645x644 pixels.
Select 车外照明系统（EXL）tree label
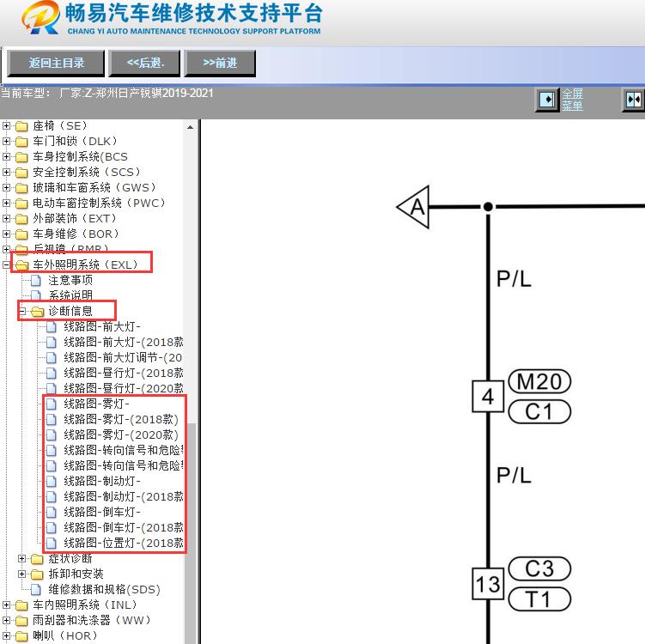tap(86, 264)
